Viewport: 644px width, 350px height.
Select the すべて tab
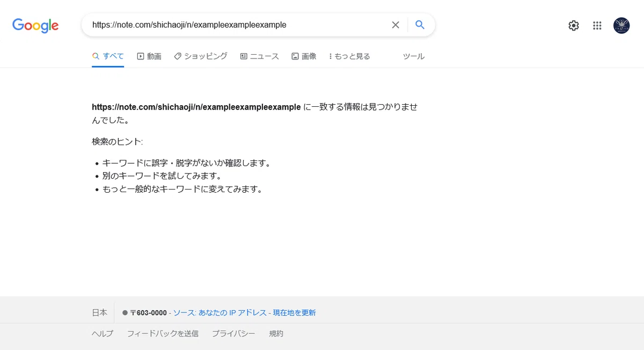point(108,56)
